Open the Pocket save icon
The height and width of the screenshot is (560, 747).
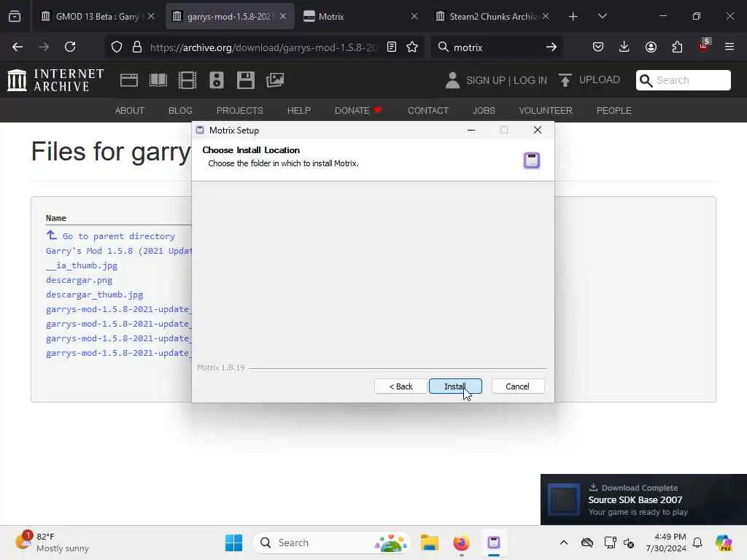coord(598,47)
